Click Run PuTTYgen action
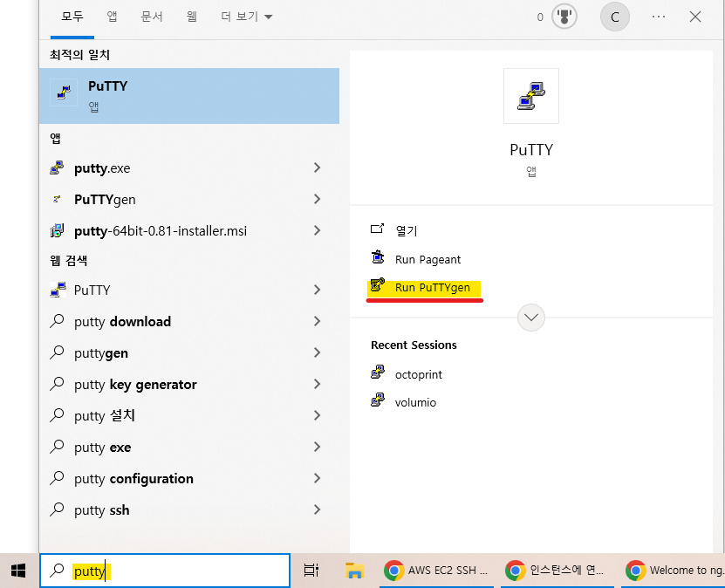This screenshot has height=588, width=725. 433,288
